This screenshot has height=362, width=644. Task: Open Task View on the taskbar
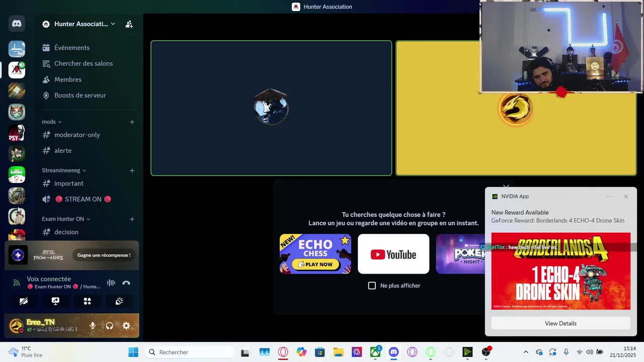245,352
